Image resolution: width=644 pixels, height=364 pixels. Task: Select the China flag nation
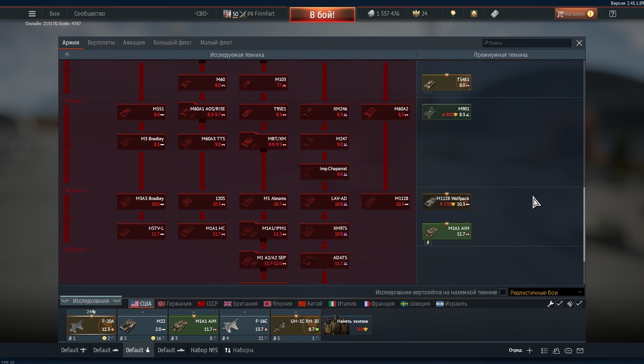pyautogui.click(x=310, y=304)
